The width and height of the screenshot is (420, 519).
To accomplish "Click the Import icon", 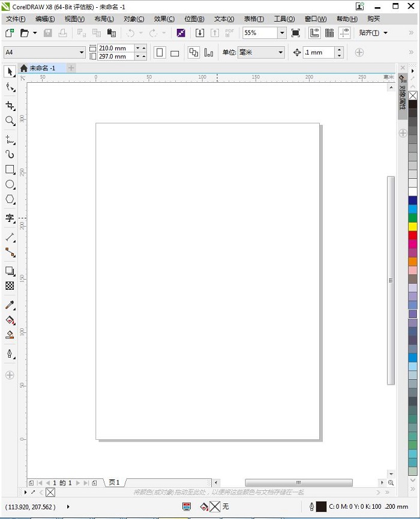I will [x=200, y=33].
